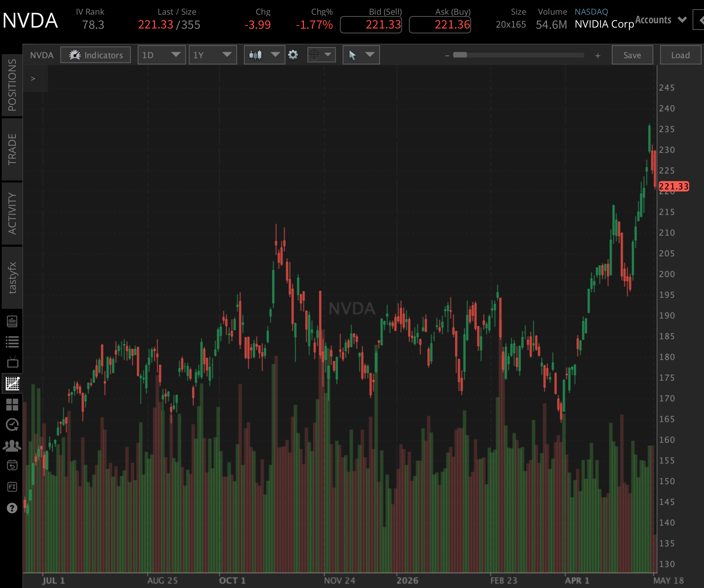
Task: Click the 2026 year label on axis
Action: click(x=407, y=581)
